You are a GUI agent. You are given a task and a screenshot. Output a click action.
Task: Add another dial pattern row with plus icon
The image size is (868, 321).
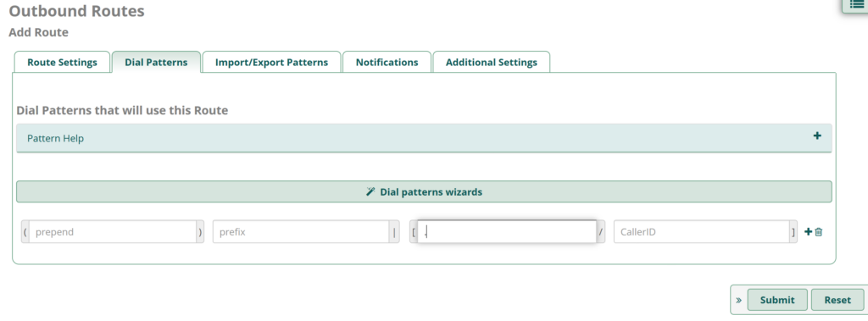click(x=808, y=232)
